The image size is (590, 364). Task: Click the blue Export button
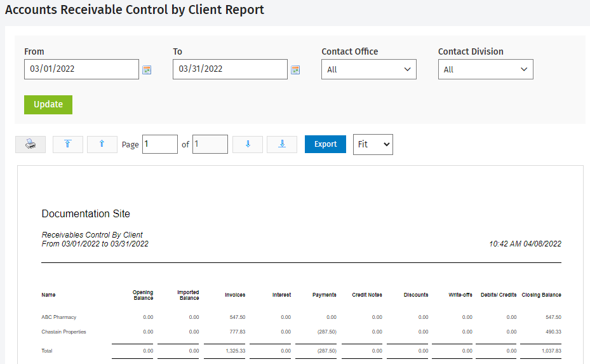click(325, 144)
